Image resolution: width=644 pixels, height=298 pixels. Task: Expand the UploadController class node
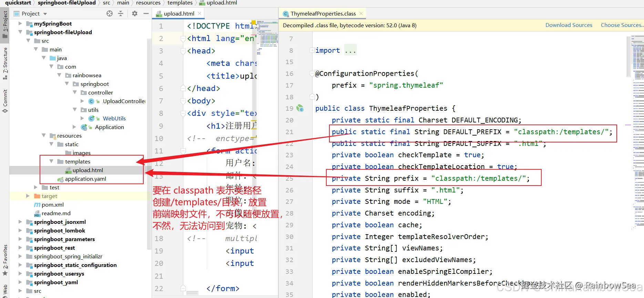pos(82,101)
